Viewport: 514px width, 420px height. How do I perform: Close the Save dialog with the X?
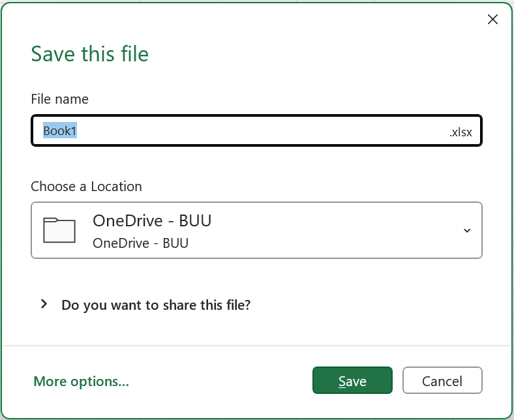[492, 20]
